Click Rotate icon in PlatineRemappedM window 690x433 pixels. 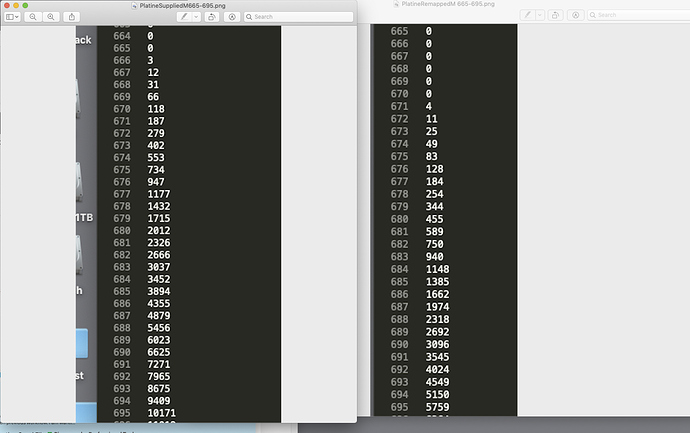555,16
